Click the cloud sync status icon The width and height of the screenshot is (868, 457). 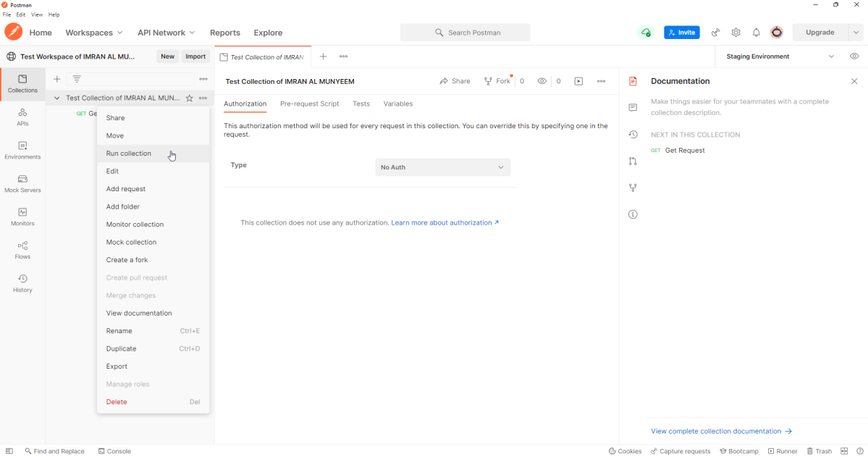pos(646,33)
